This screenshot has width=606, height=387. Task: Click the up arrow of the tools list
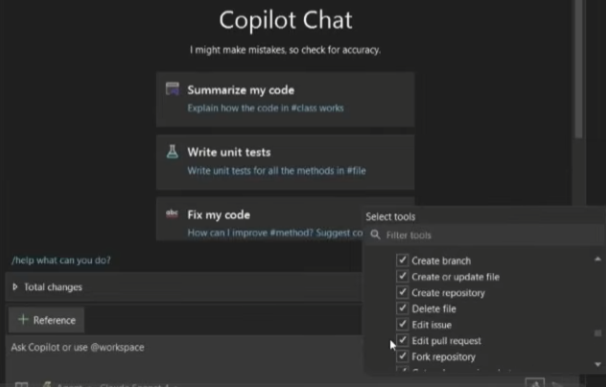click(x=598, y=259)
